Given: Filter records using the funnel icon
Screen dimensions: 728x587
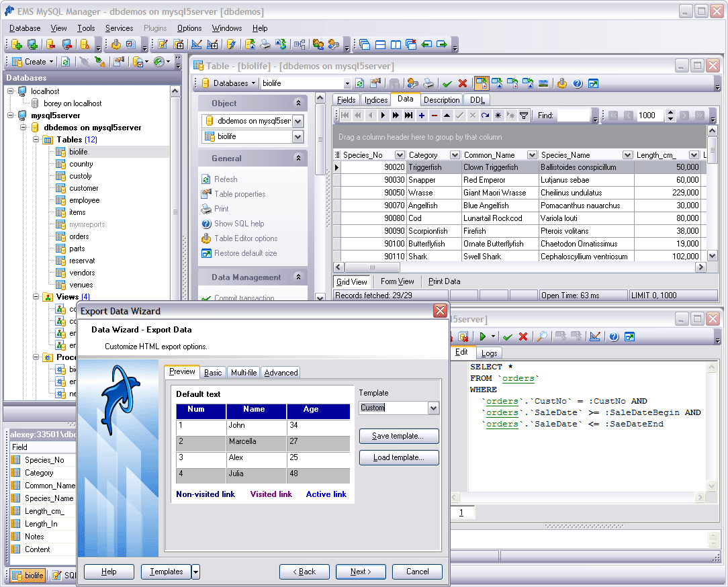Looking at the screenshot, I should [x=523, y=115].
